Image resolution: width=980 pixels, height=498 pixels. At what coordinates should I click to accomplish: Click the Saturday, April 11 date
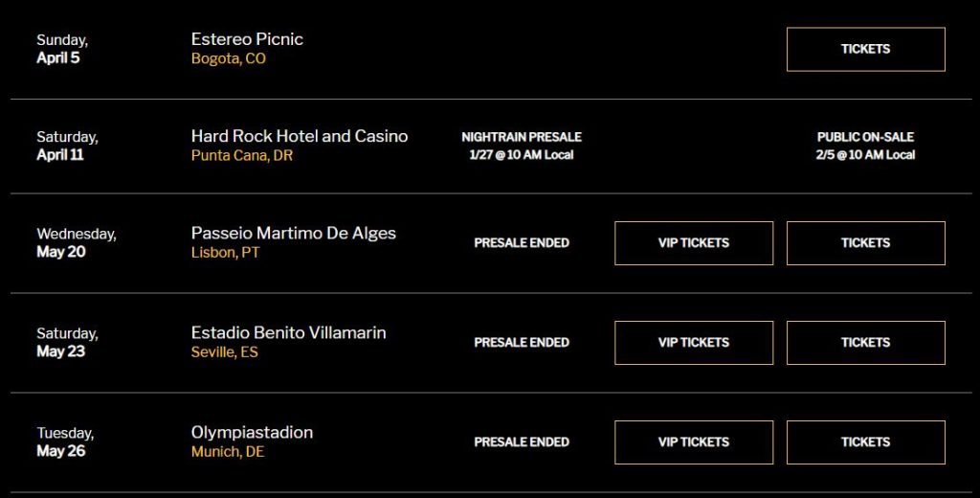tap(67, 146)
